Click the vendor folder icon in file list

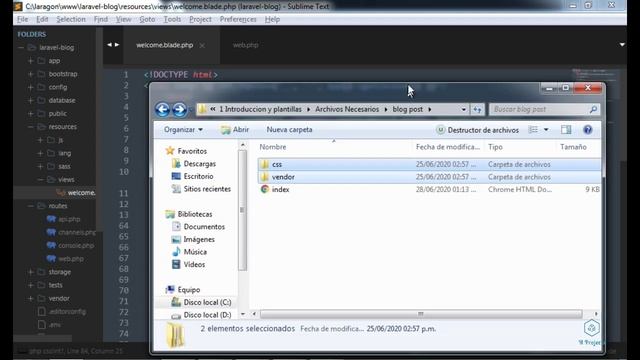coord(265,177)
